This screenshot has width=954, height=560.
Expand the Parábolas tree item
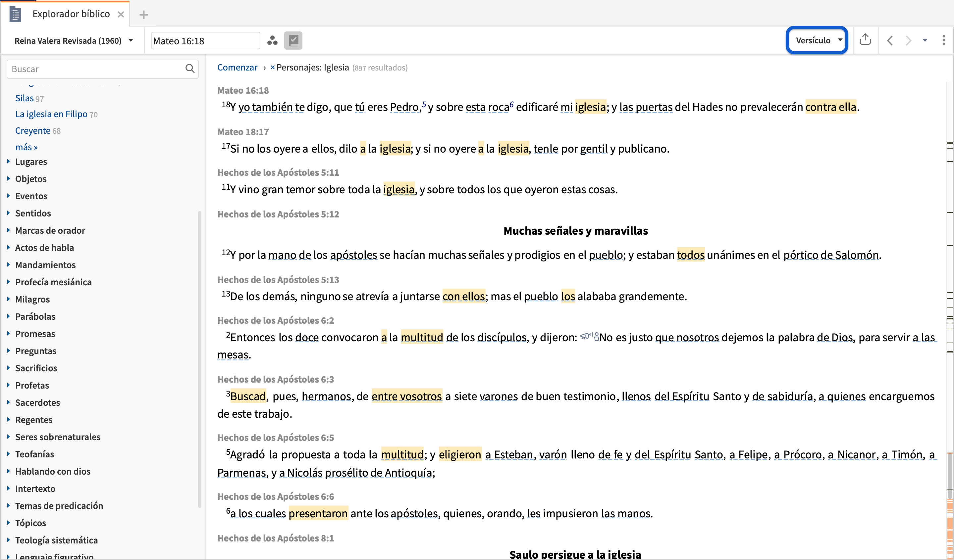8,316
